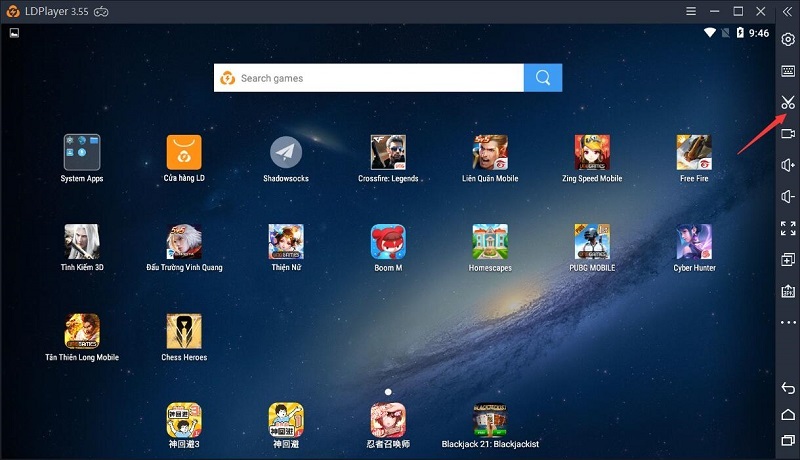800x460 pixels.
Task: Click the gamepad icon in title bar
Action: coord(101,11)
